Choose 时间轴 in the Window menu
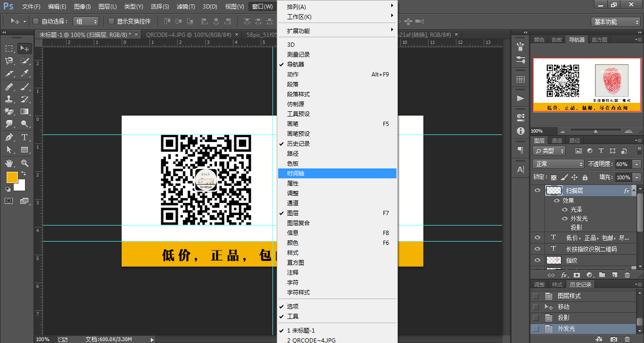The width and height of the screenshot is (644, 343). (x=338, y=173)
